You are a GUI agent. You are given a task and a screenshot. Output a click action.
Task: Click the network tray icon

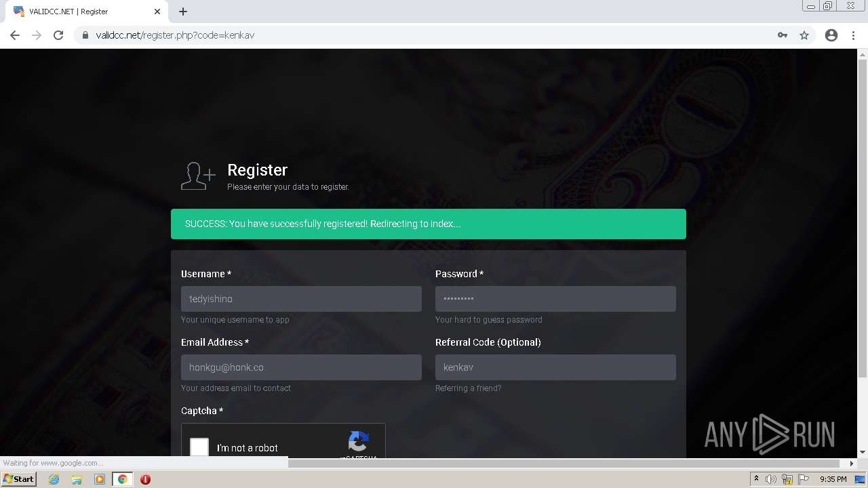pos(787,479)
